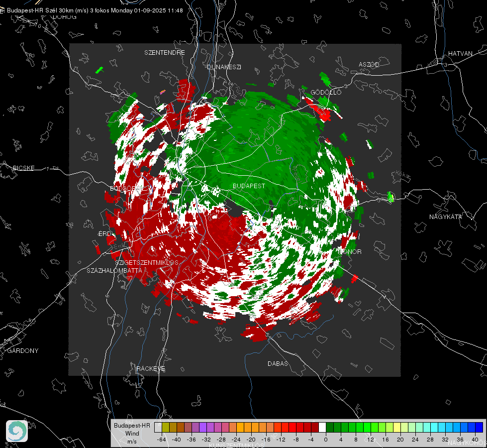Click the BUDAPEST city label
Screen dimensions: 487x448
pyautogui.click(x=249, y=186)
